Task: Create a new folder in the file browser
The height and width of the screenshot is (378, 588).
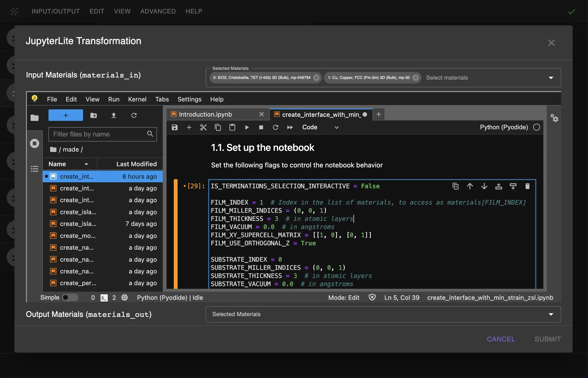Action: [x=94, y=115]
